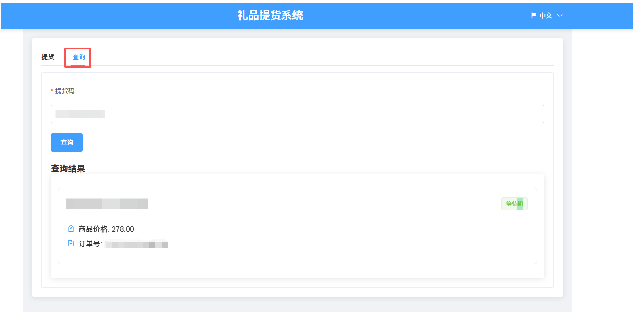Screen dimensions: 644x312
Task: Click the blurred order number value
Action: pyautogui.click(x=136, y=245)
